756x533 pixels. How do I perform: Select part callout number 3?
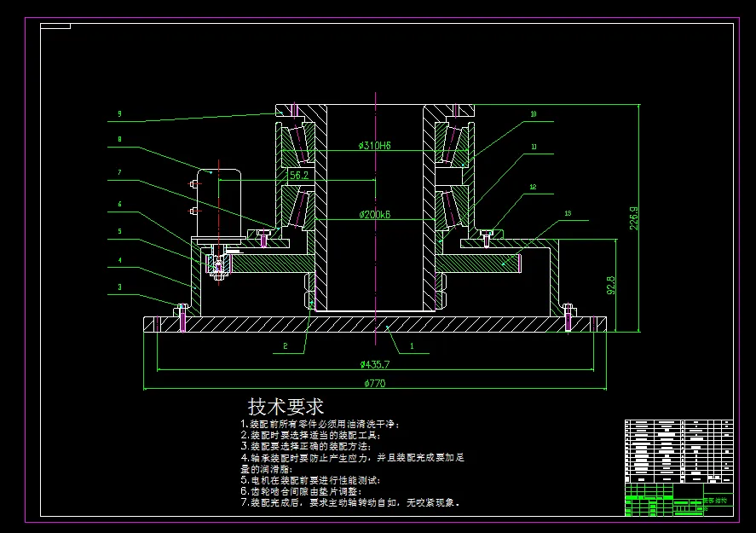coord(119,287)
